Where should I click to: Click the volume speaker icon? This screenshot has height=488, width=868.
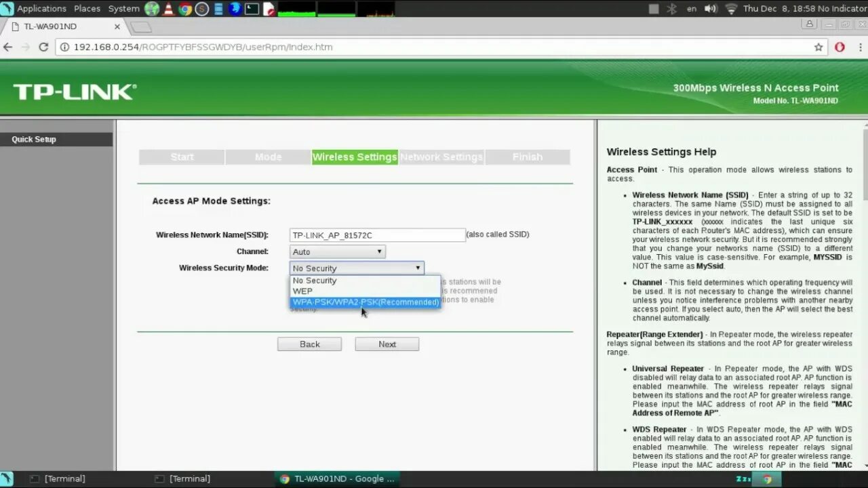(711, 9)
